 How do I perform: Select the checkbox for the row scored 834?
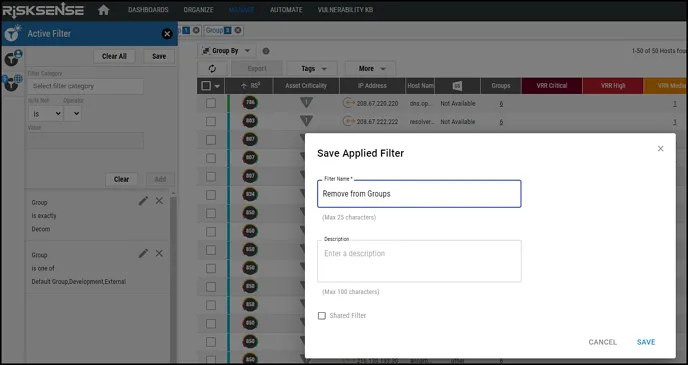point(211,194)
